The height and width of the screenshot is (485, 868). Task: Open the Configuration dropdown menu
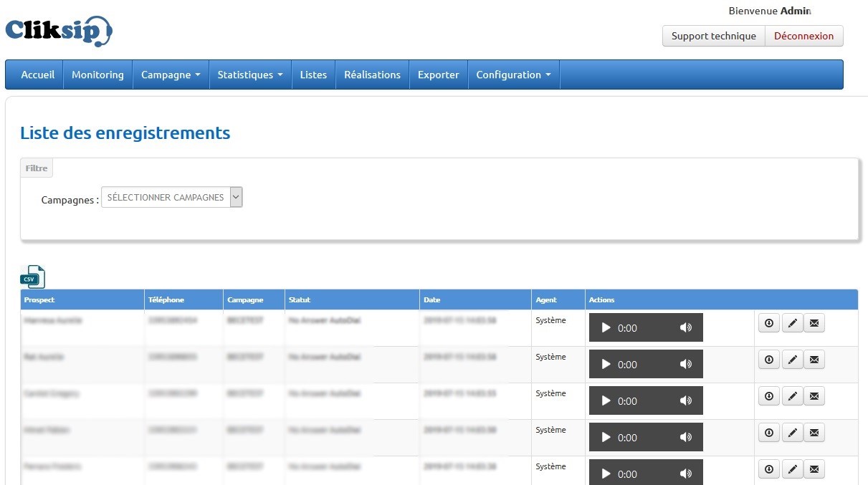[513, 75]
